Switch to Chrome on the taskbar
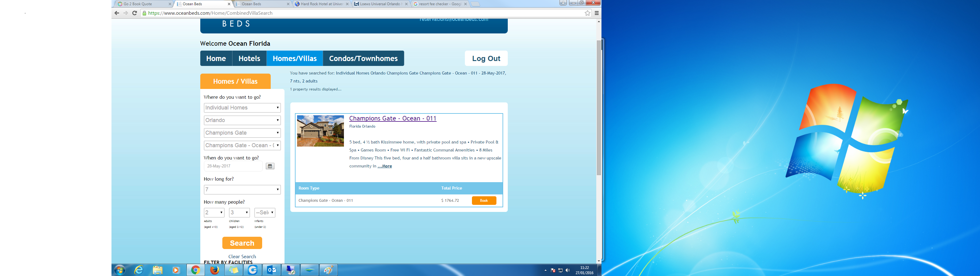 pyautogui.click(x=196, y=270)
